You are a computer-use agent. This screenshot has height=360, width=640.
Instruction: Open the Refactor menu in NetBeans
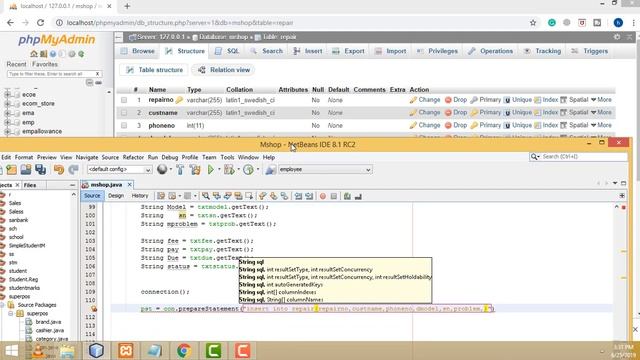(x=133, y=157)
